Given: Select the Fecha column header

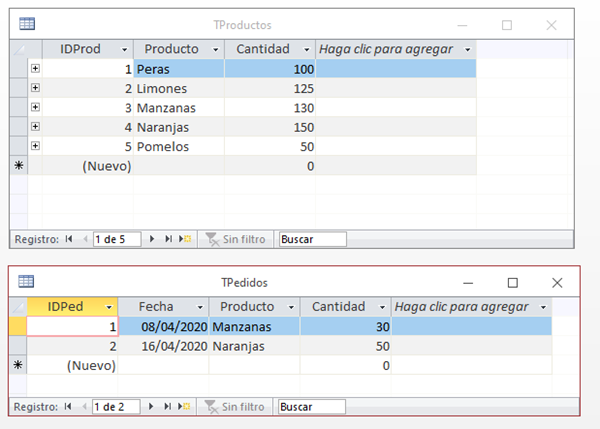Looking at the screenshot, I should 163,307.
